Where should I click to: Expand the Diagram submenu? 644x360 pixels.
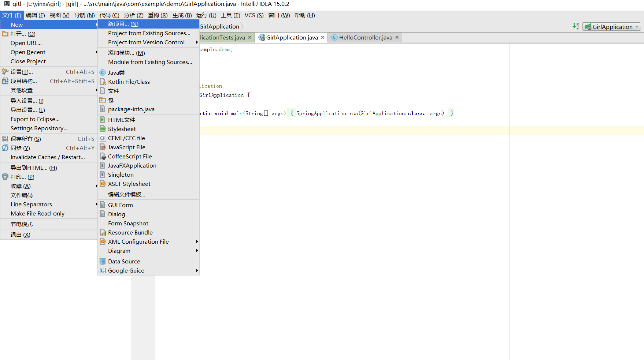[x=148, y=251]
